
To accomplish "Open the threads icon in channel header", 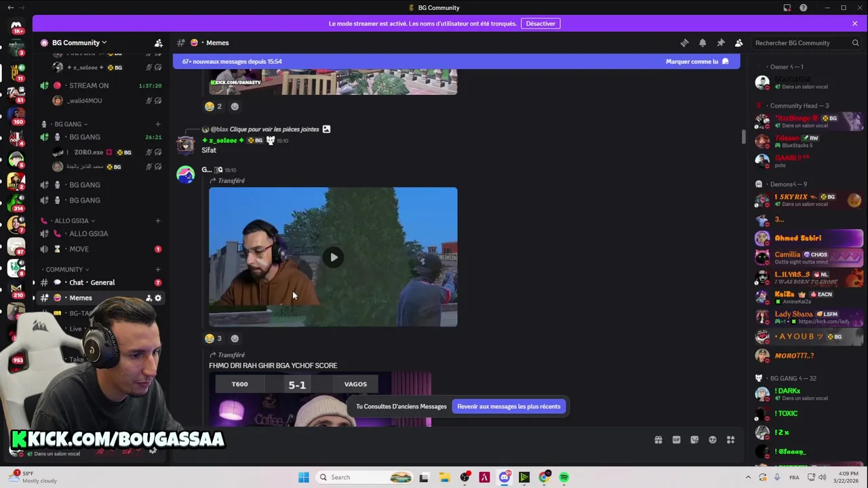I will pyautogui.click(x=684, y=43).
